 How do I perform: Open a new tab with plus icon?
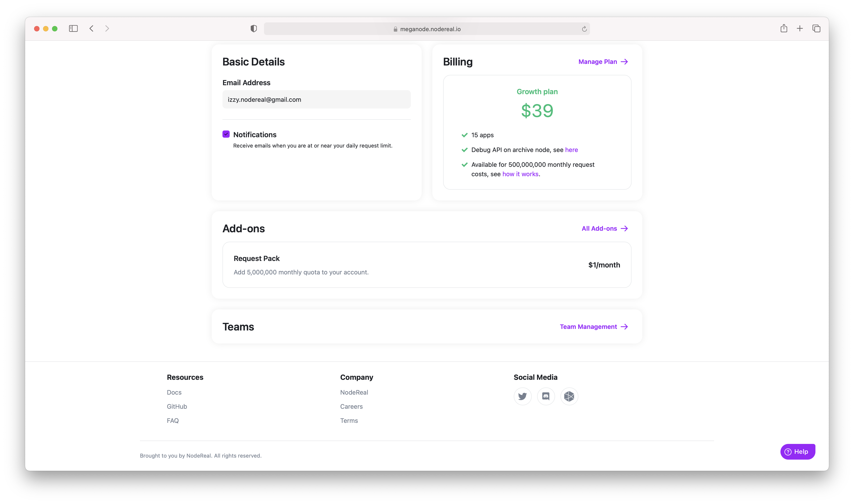point(800,28)
